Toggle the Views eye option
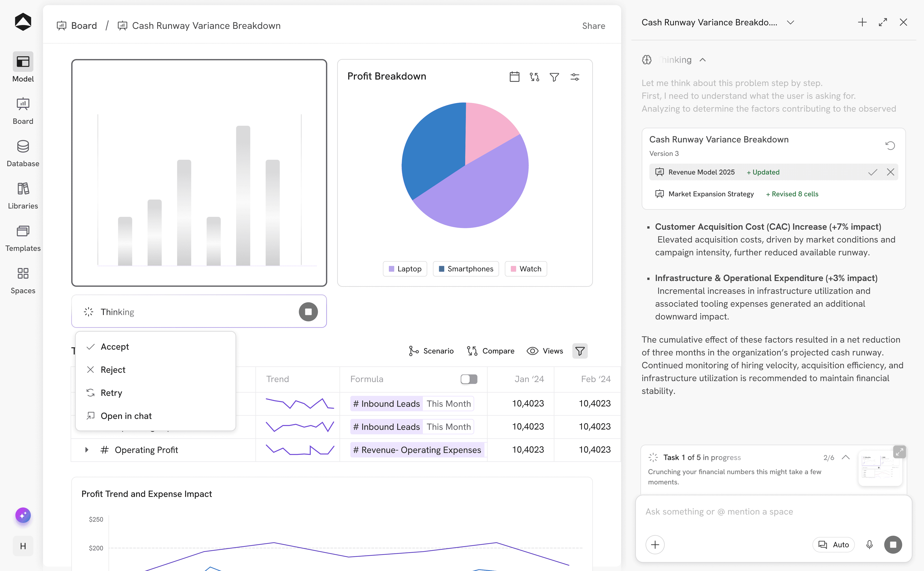 click(x=545, y=351)
